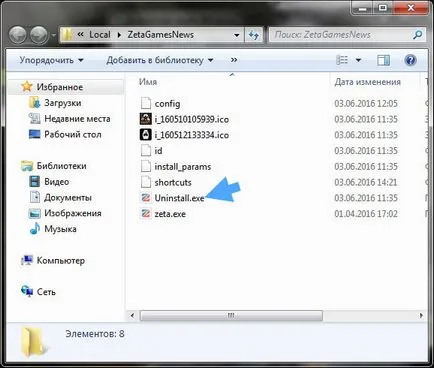Viewport: 434px width, 368px height.
Task: Select Компьютер in navigation pane
Action: pos(61,260)
